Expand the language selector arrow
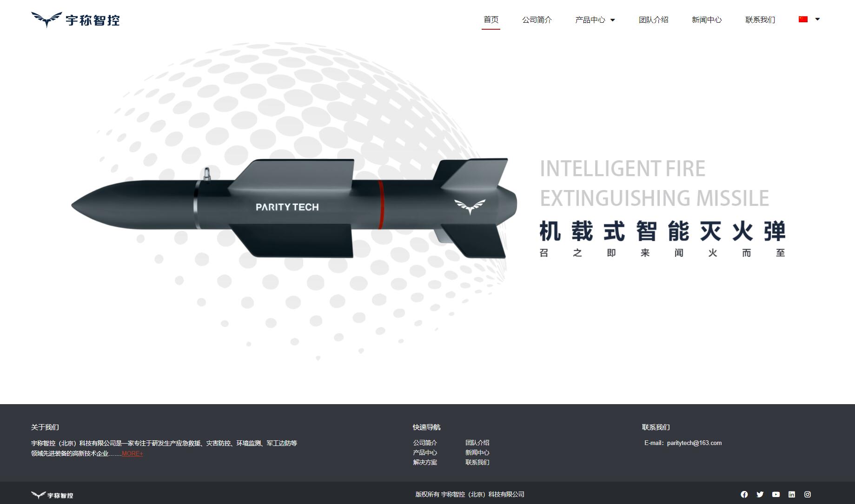The width and height of the screenshot is (855, 504). (817, 19)
